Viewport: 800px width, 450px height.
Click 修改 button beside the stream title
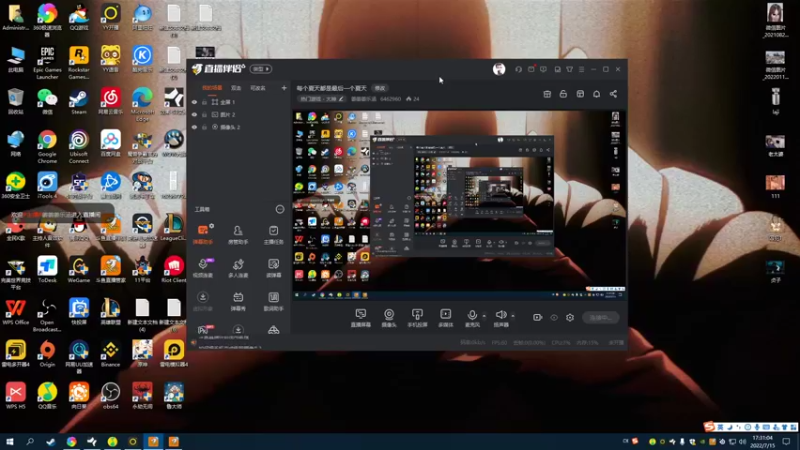coord(380,88)
